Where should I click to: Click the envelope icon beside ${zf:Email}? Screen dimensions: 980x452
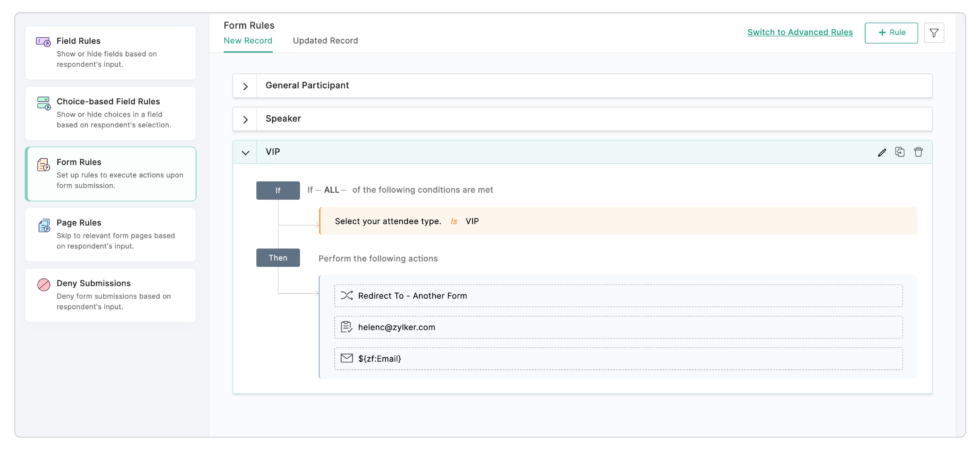(347, 358)
